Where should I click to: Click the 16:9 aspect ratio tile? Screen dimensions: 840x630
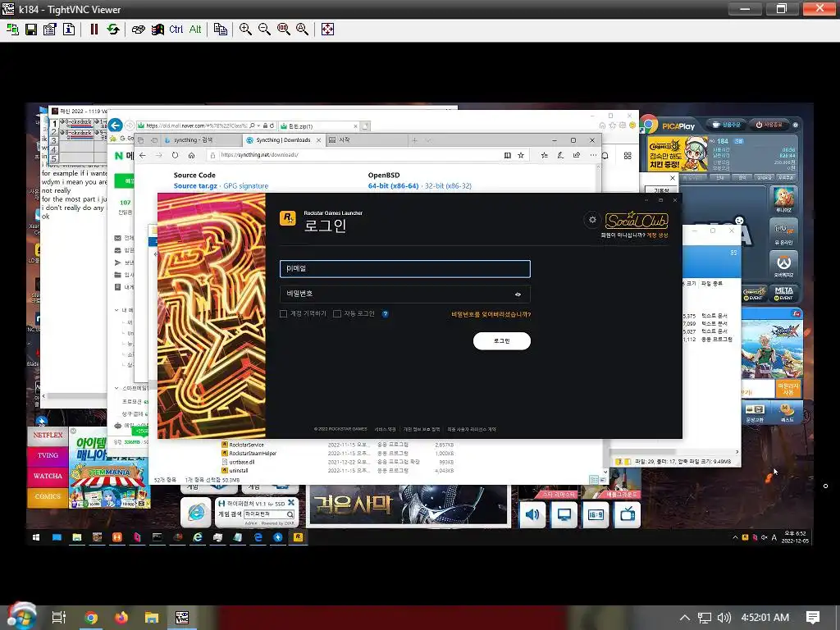[596, 515]
